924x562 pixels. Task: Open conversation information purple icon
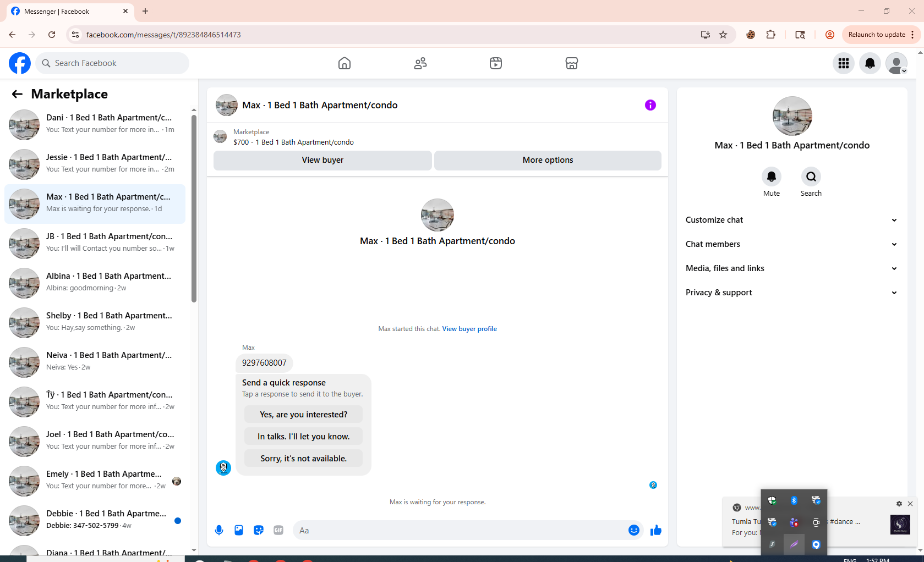pyautogui.click(x=650, y=105)
